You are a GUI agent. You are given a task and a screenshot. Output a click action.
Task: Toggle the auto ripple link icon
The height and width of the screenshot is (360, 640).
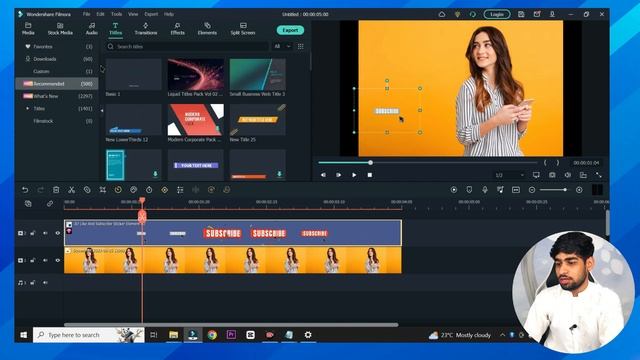point(50,203)
